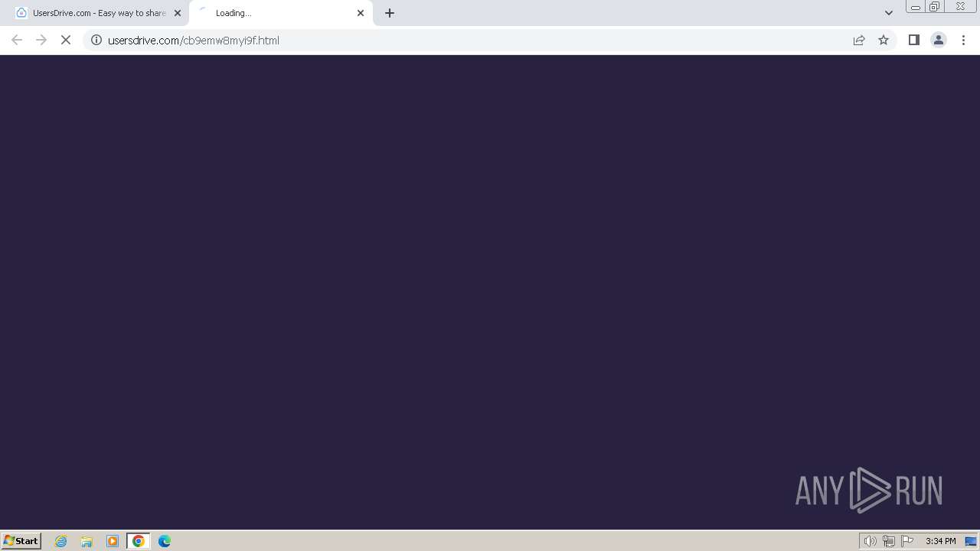Bookmark this page with star
This screenshot has width=980, height=551.
884,40
